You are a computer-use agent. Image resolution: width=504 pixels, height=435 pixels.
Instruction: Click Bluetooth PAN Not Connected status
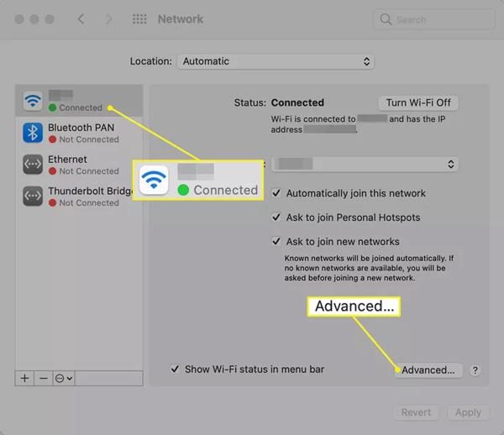84,139
